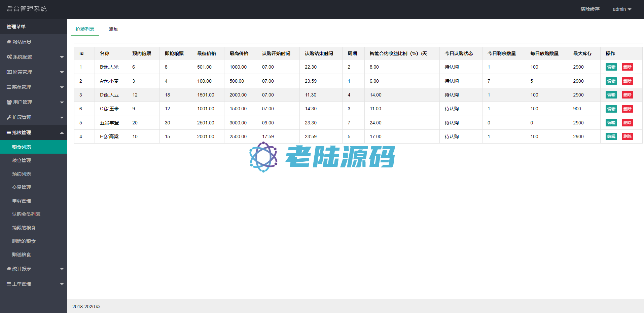Open 认购会员列表 in the sidebar
The image size is (644, 313).
point(26,214)
